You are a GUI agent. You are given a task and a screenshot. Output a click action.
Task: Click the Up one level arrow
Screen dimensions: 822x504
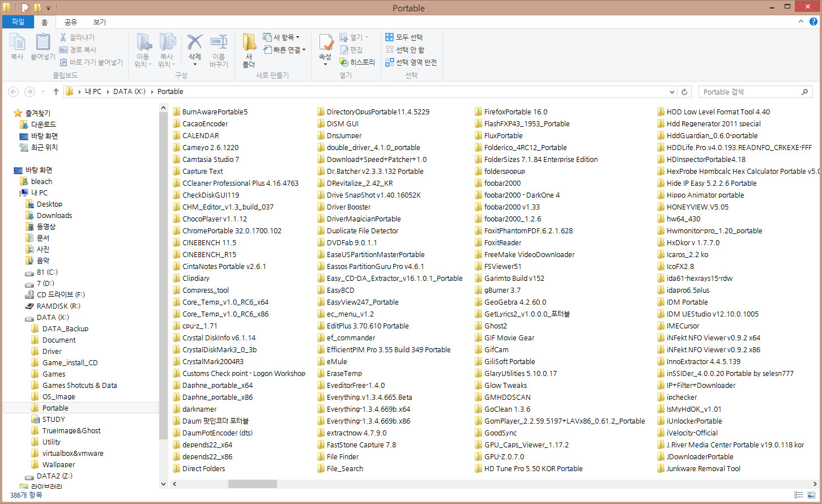pos(56,92)
